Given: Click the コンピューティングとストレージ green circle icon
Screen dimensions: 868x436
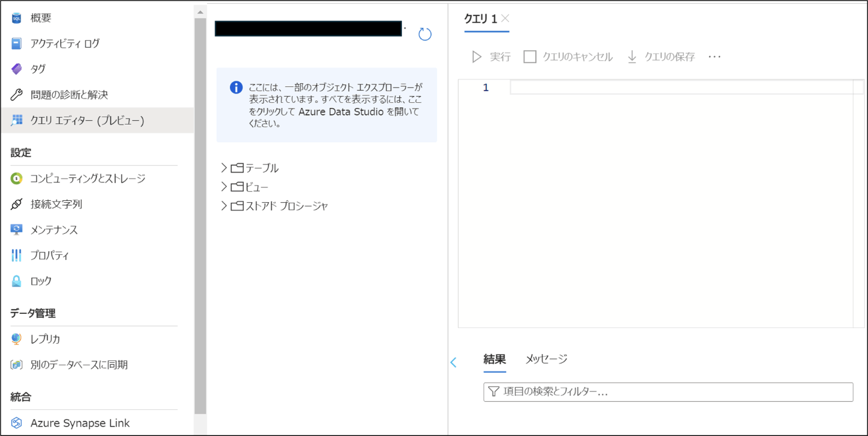Looking at the screenshot, I should [x=17, y=179].
